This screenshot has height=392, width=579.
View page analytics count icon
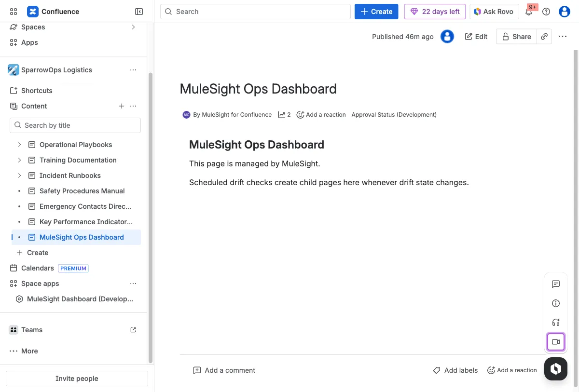click(x=284, y=115)
